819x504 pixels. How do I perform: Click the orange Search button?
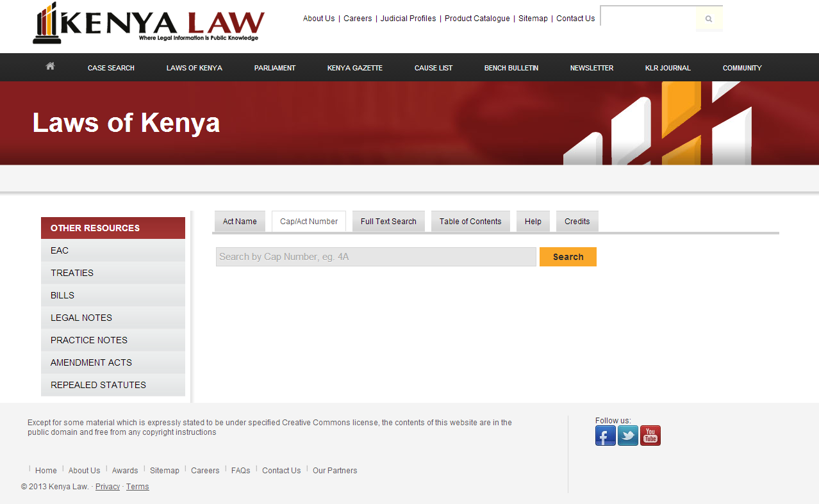[568, 257]
